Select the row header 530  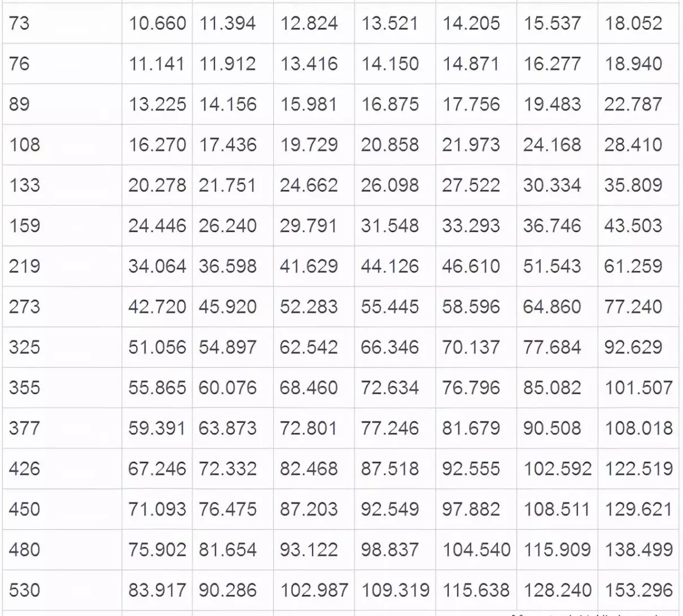[x=62, y=591]
